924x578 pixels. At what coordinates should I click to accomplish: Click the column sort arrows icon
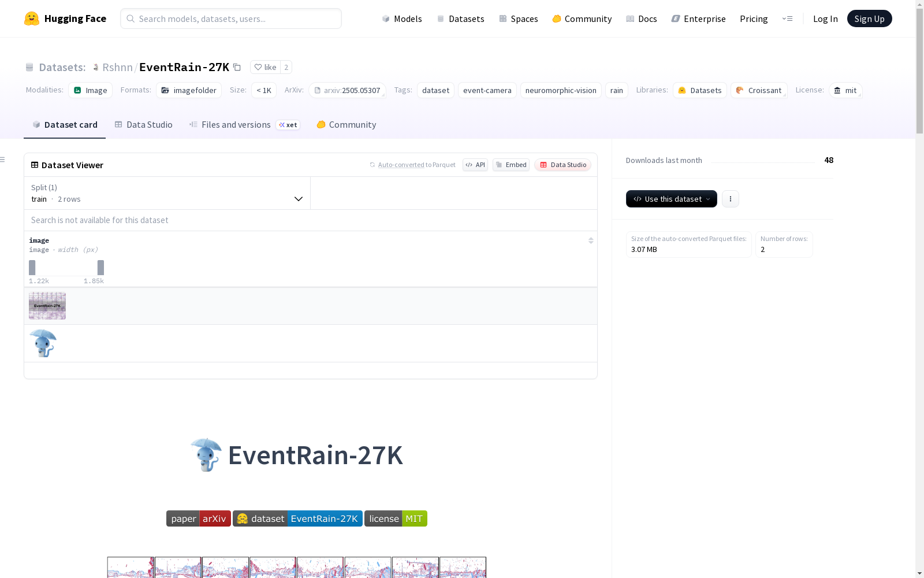591,240
